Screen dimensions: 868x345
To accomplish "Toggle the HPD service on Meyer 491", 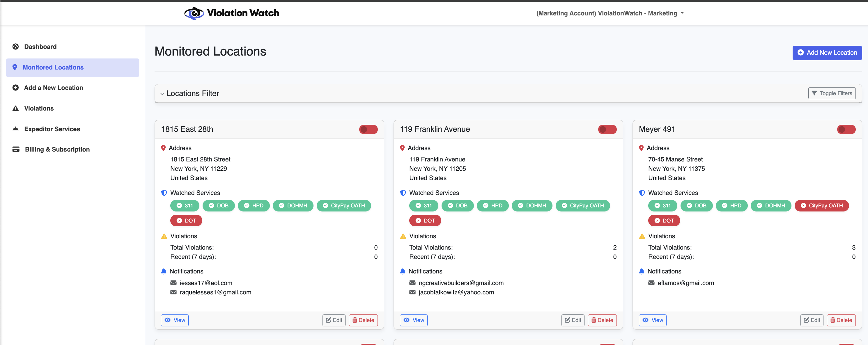I will pyautogui.click(x=731, y=206).
